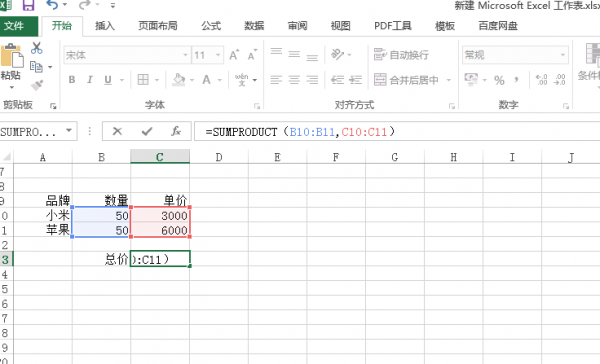Screen dimensions: 600x364
Task: Cancel the formula entry with X
Action: pyautogui.click(x=117, y=131)
